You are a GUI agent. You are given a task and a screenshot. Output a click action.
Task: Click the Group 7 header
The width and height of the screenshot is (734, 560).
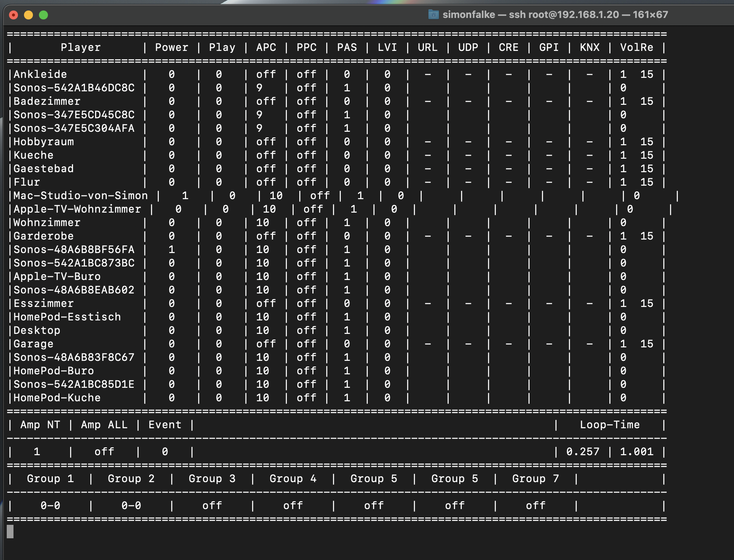pos(535,479)
